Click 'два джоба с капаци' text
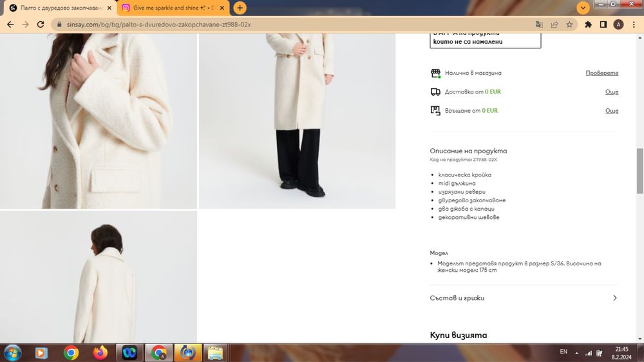Screen dimensions: 644x362 466,209
